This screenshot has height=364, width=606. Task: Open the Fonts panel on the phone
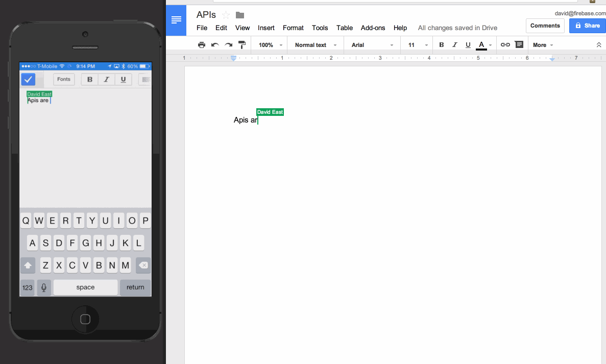pos(63,79)
